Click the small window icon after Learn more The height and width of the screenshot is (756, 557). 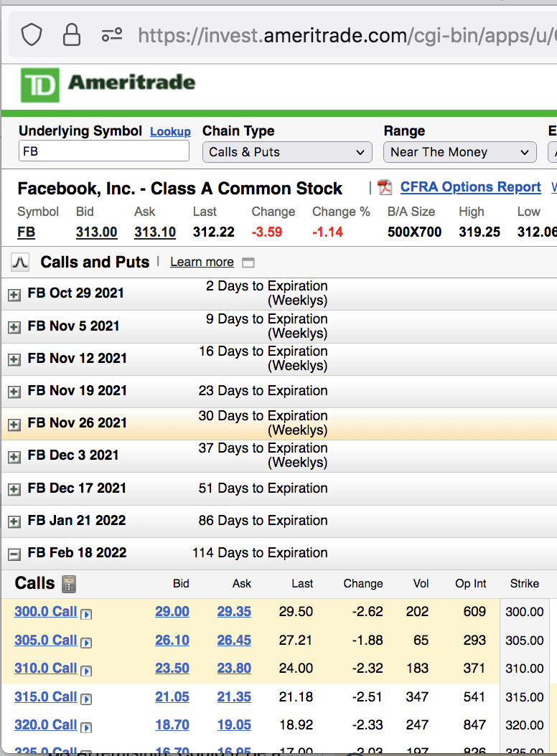tap(248, 263)
